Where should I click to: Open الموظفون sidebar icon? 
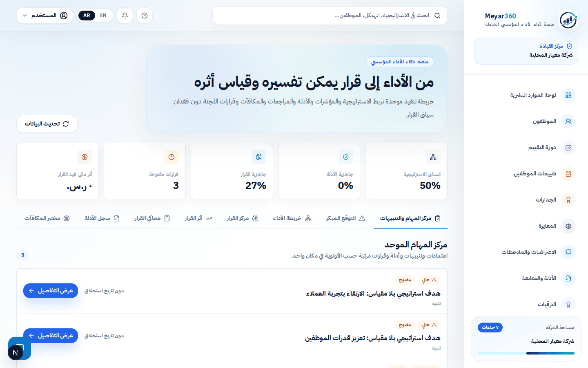(x=568, y=121)
